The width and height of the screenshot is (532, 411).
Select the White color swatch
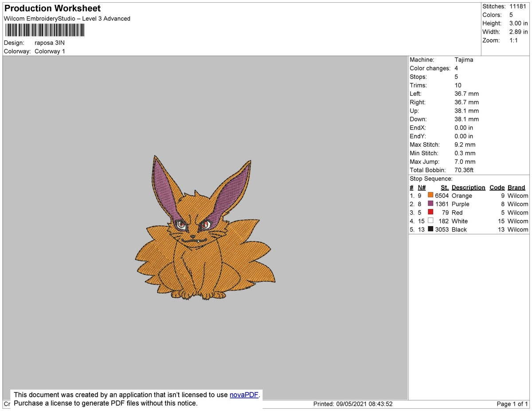pos(430,220)
